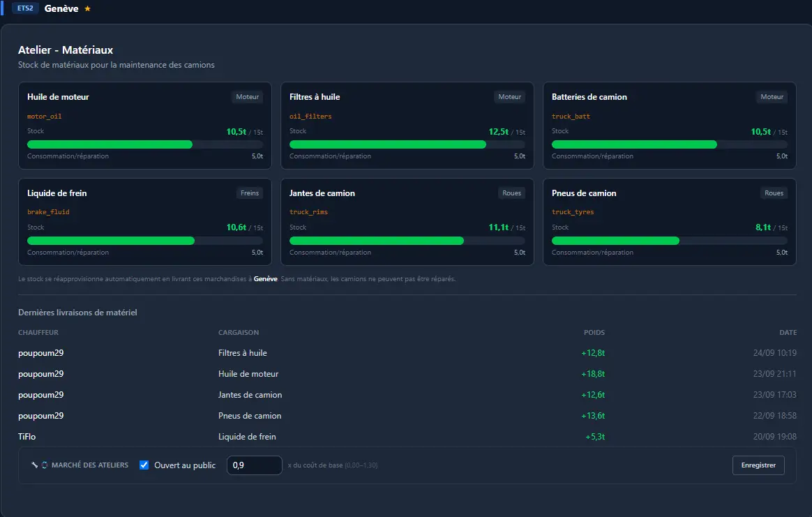Click driver TiFlo in the deliveries list

(27, 437)
